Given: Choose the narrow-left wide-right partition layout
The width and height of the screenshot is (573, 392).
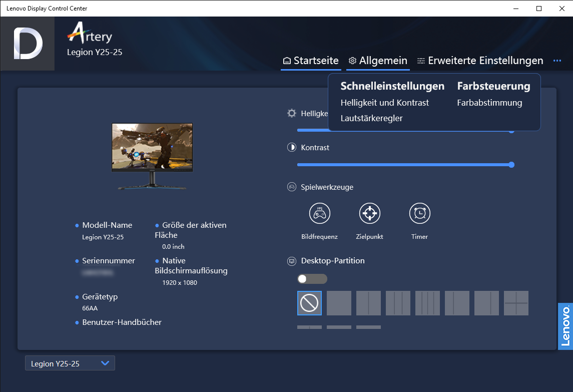Looking at the screenshot, I should click(457, 303).
